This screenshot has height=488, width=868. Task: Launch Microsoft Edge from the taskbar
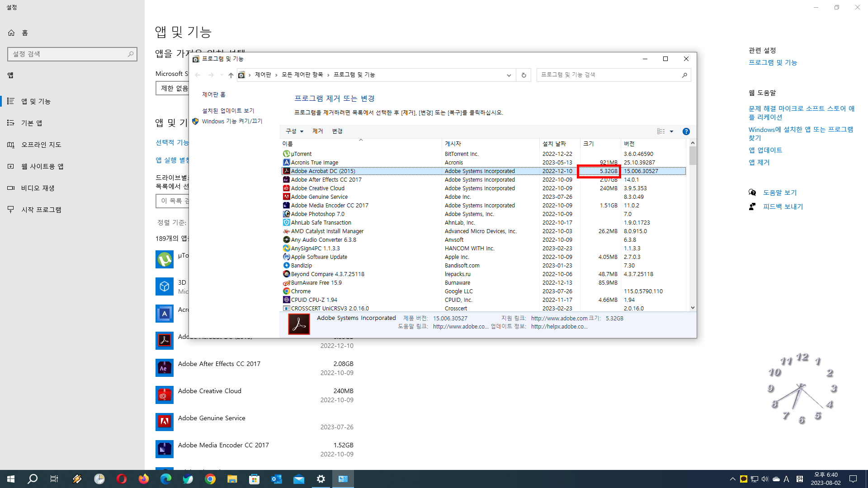(165, 479)
